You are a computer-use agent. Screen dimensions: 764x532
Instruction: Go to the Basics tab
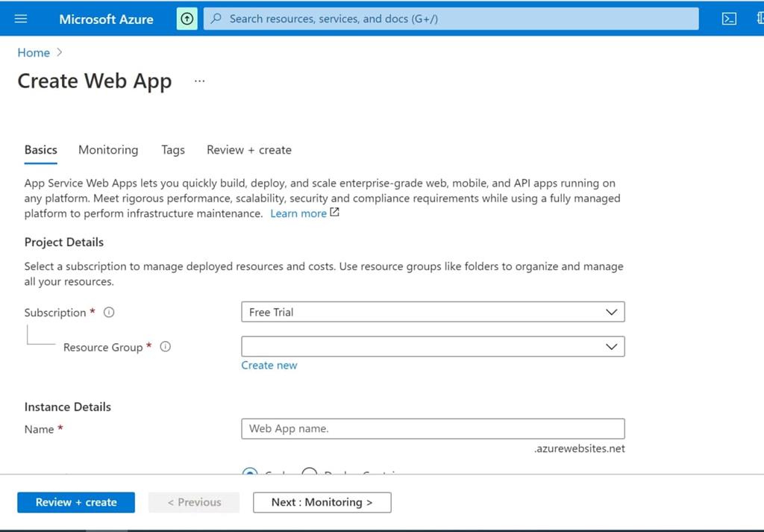[40, 150]
